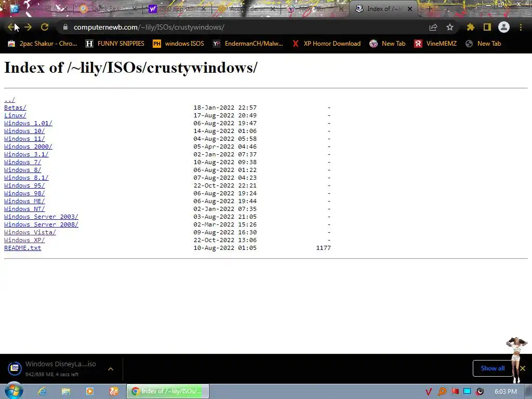Switch to the Quick Search tab
532x399 pixels.
[x=108, y=9]
